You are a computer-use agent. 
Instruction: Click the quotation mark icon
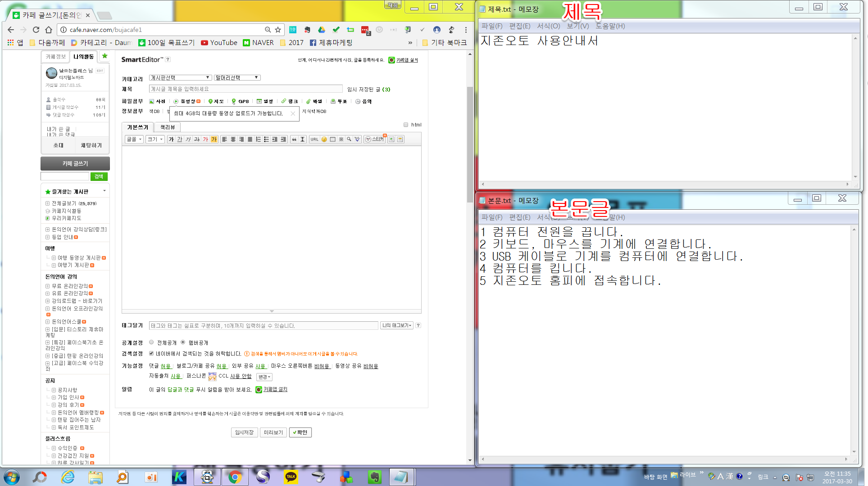click(x=294, y=139)
